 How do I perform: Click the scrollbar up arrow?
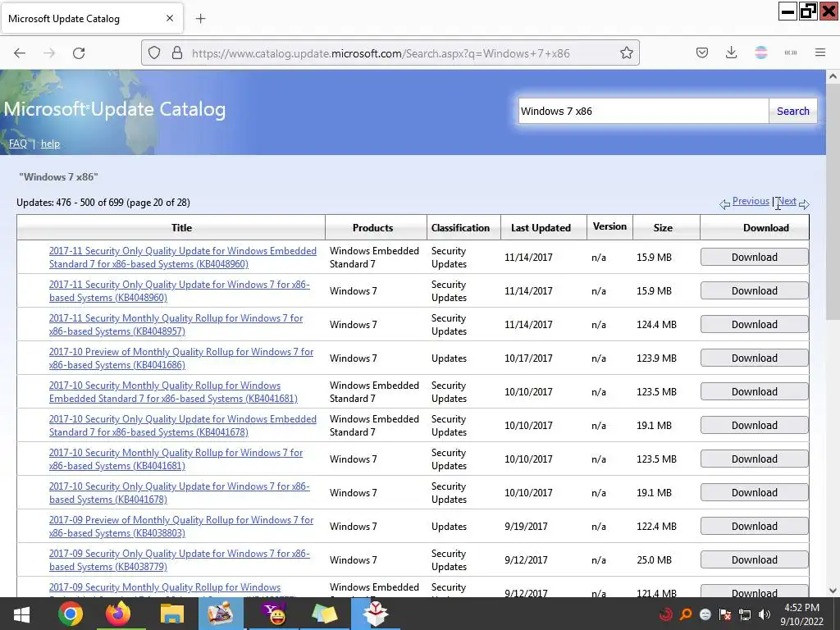(x=833, y=76)
